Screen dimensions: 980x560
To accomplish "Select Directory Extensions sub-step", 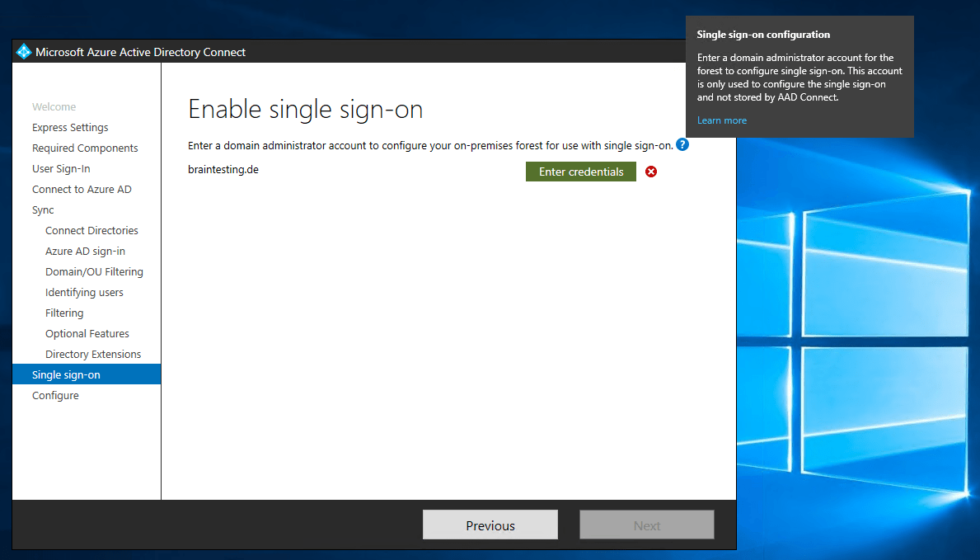I will coord(93,355).
